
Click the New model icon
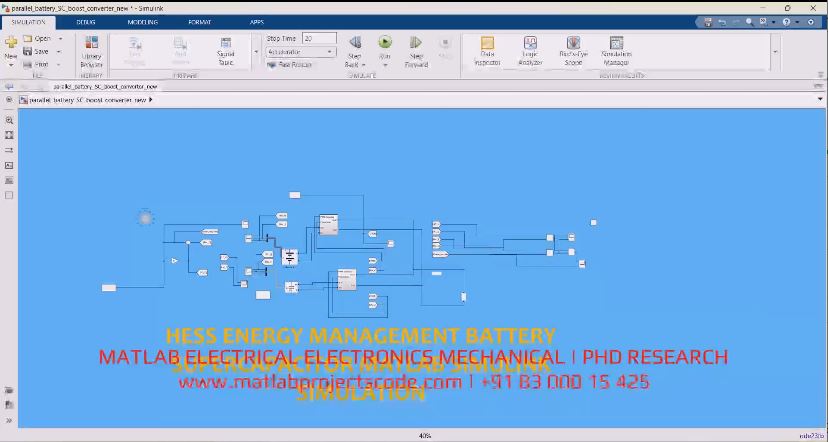[x=11, y=43]
